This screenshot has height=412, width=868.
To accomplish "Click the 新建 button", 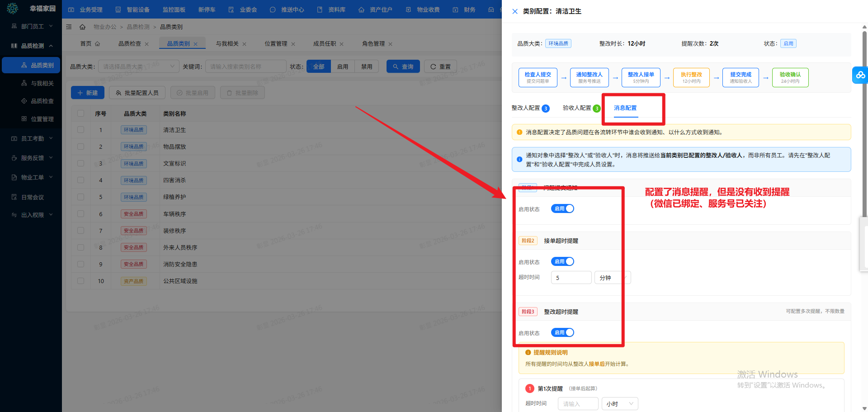I will coord(88,93).
